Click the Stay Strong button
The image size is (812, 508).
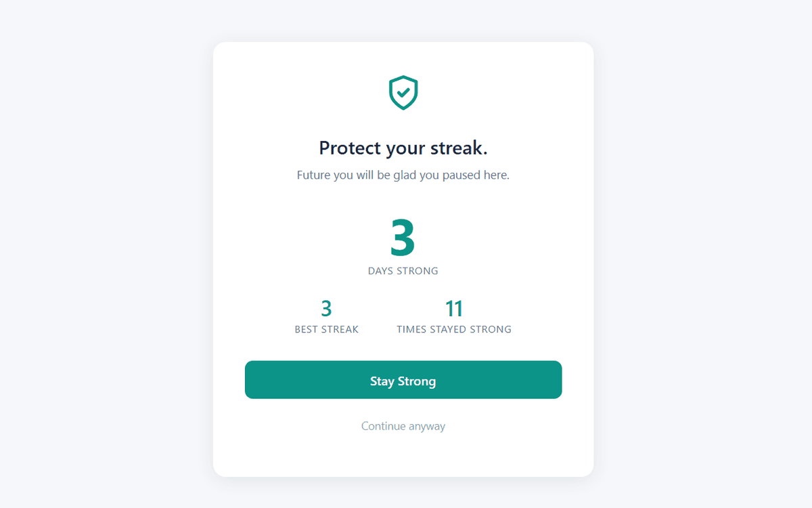403,380
